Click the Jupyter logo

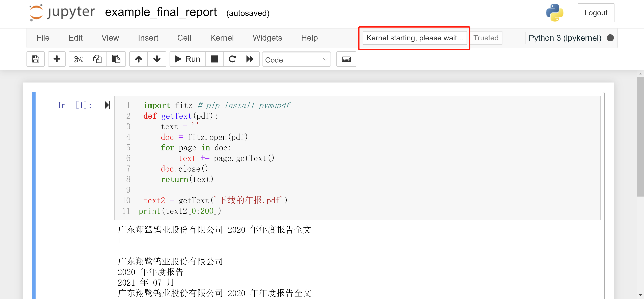click(x=62, y=13)
